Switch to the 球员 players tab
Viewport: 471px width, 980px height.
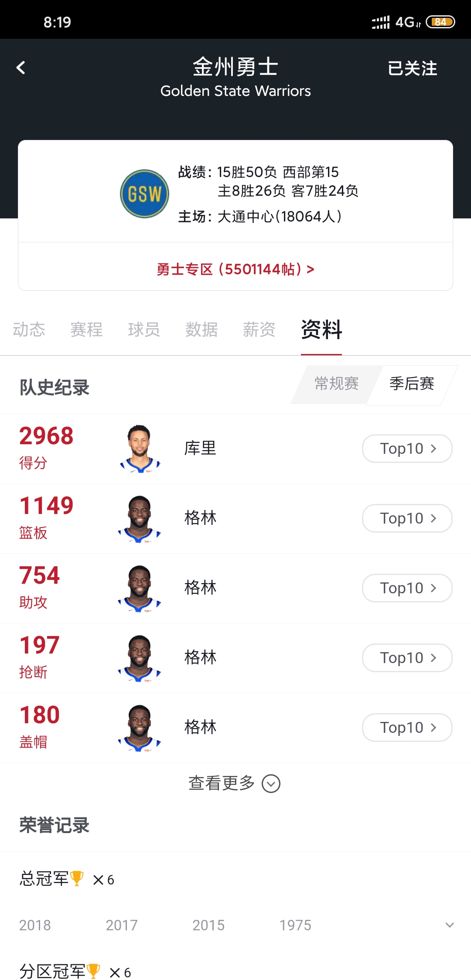(x=144, y=330)
